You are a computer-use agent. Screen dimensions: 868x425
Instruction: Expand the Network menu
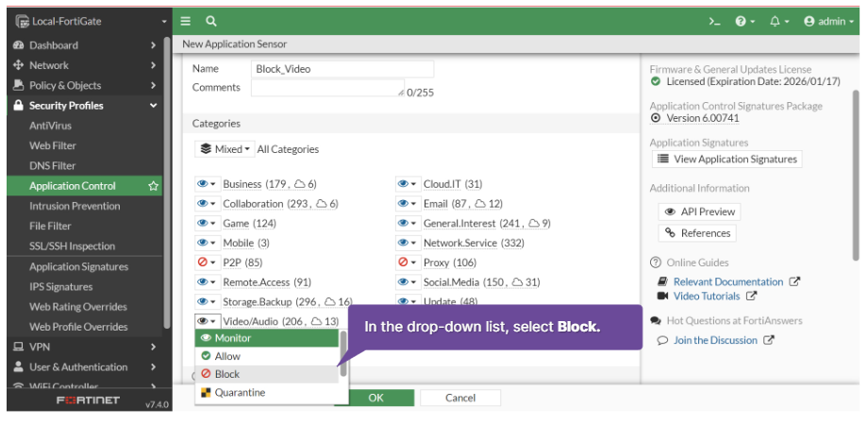click(x=85, y=65)
